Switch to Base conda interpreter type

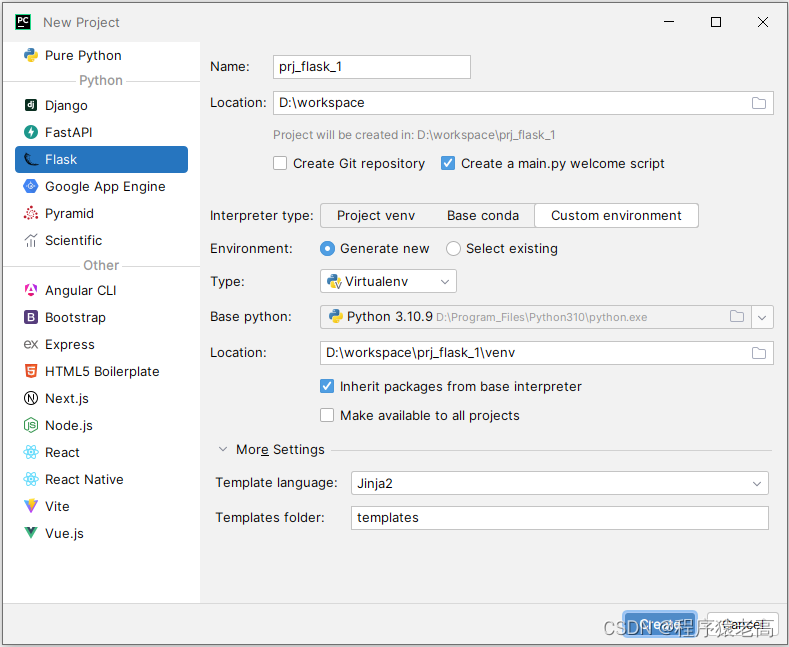483,216
